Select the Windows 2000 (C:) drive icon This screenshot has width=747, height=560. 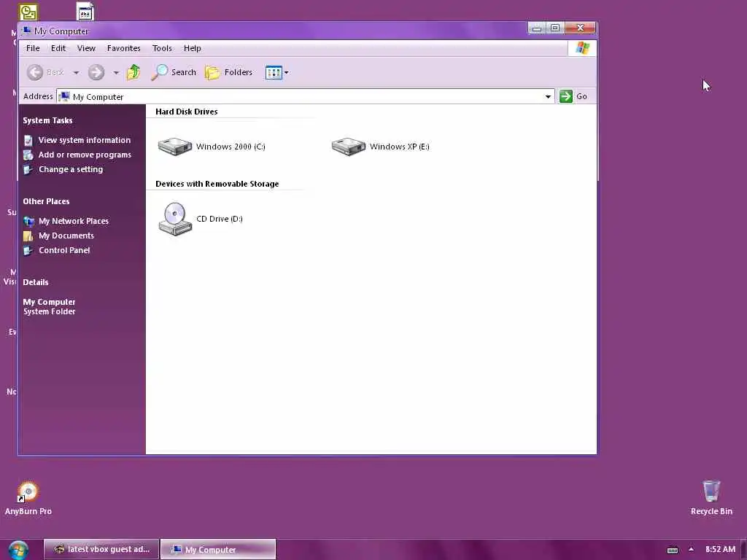(175, 147)
